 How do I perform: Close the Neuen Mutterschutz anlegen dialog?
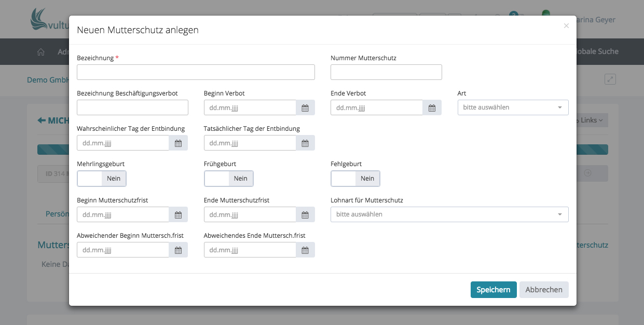(566, 26)
